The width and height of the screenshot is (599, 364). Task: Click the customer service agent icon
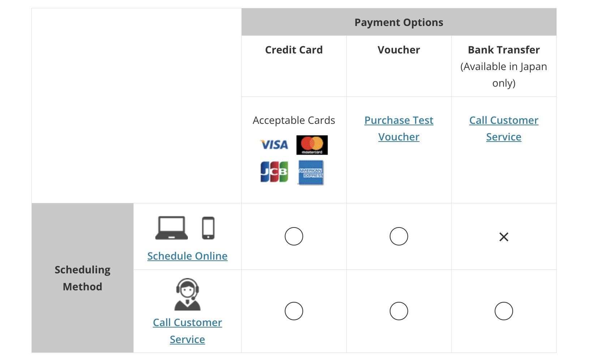click(187, 294)
